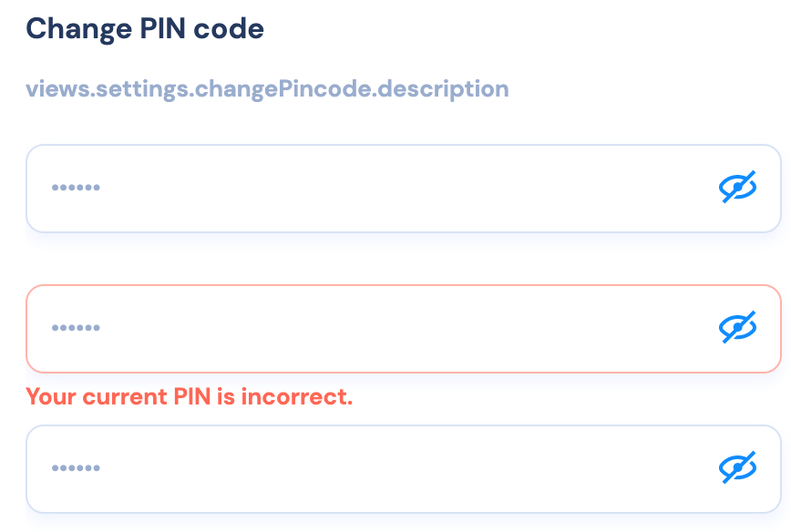Focus the first PIN input field

365,188
